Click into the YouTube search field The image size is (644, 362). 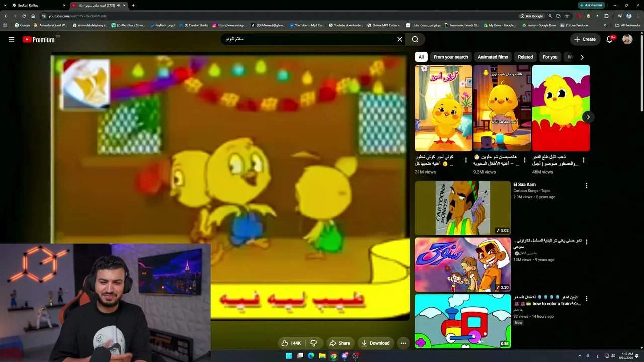tap(308, 39)
